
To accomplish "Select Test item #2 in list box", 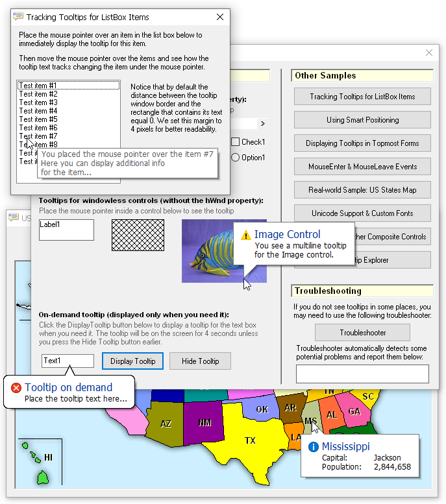I will tap(68, 94).
